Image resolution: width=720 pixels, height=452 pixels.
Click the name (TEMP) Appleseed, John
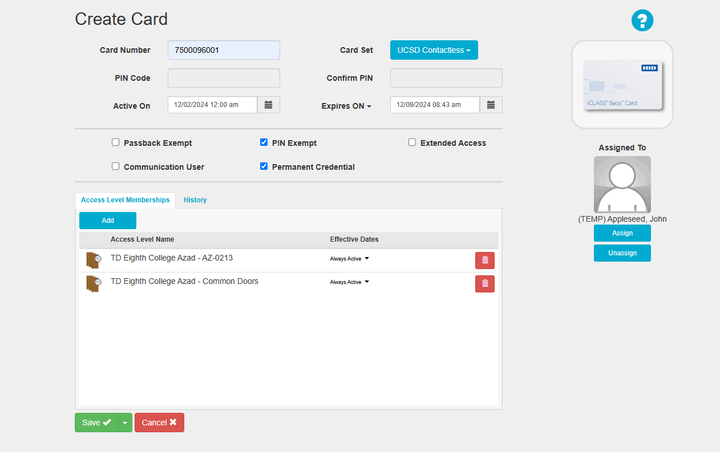point(622,219)
